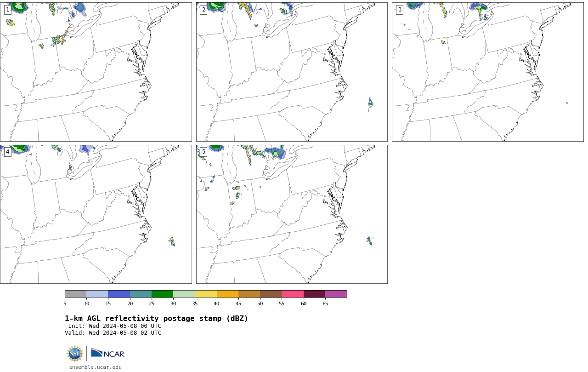Click the NCAR logo
The height and width of the screenshot is (372, 588).
pos(107,353)
